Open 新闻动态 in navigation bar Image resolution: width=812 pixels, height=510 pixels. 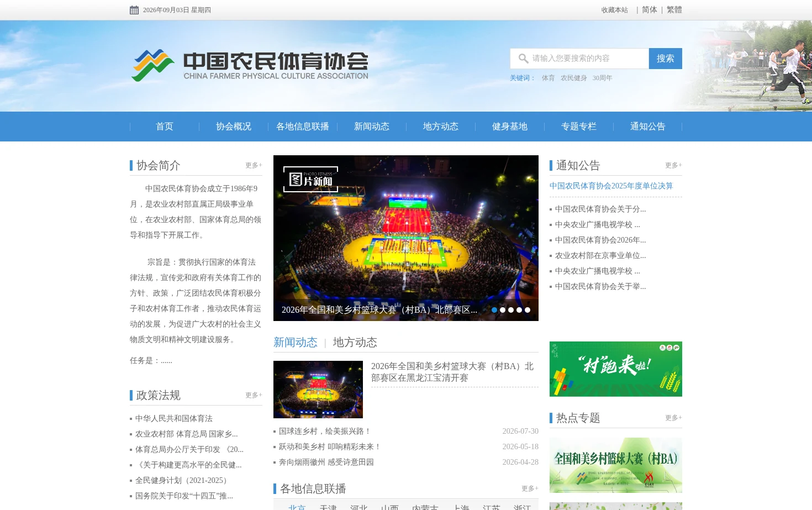point(372,127)
